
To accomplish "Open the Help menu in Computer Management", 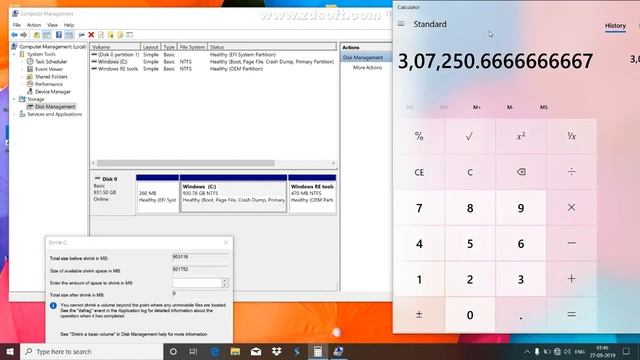I will coord(69,25).
